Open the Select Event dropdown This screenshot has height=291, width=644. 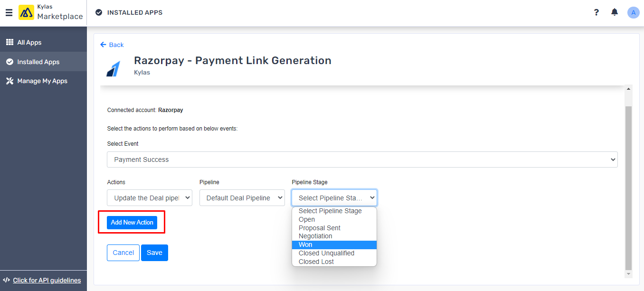362,160
